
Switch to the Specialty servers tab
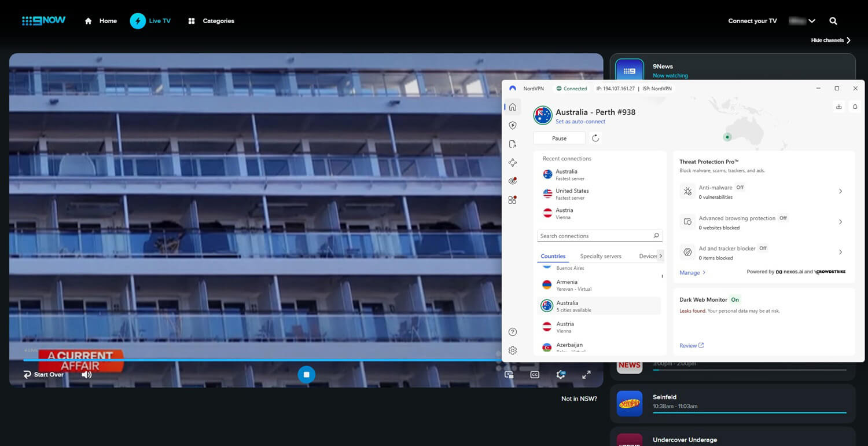[600, 255]
